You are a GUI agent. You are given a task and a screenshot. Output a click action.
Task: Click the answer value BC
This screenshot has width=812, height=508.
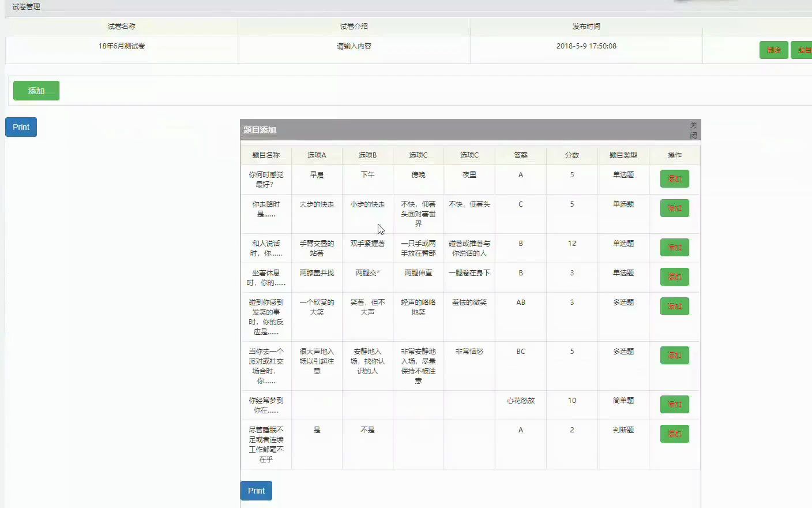point(521,352)
